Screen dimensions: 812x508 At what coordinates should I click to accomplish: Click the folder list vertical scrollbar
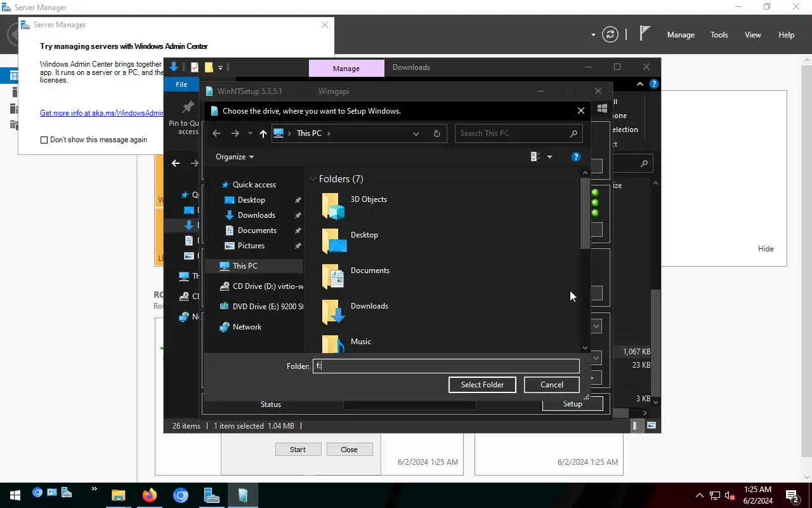pos(585,213)
